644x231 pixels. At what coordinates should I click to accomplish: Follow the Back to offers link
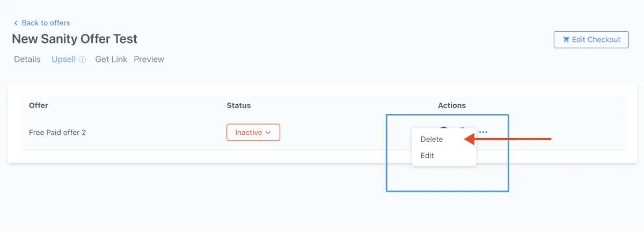pos(46,23)
